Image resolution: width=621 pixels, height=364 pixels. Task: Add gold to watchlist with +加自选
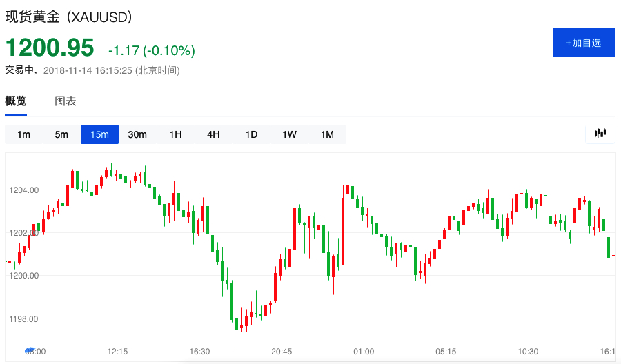pos(583,43)
